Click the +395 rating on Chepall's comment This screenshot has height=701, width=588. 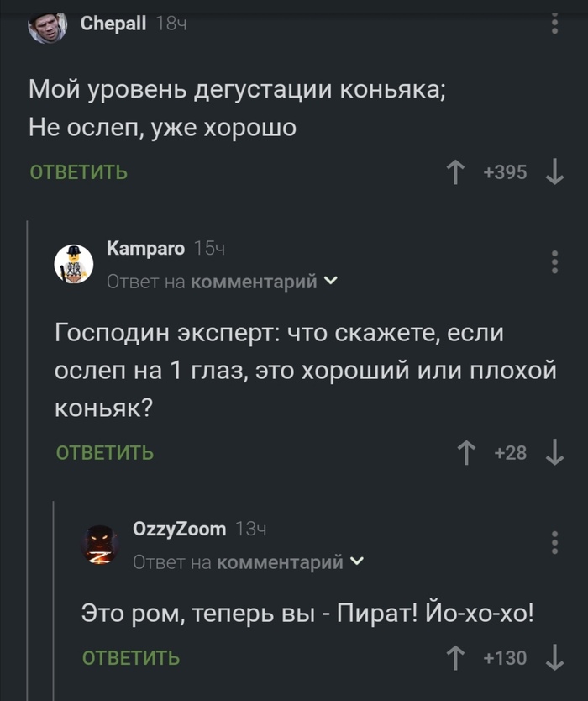(x=505, y=171)
